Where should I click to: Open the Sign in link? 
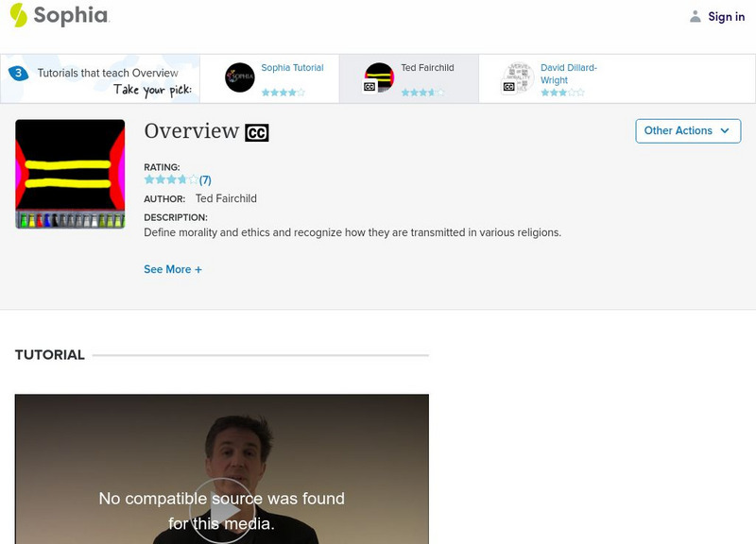tap(726, 16)
